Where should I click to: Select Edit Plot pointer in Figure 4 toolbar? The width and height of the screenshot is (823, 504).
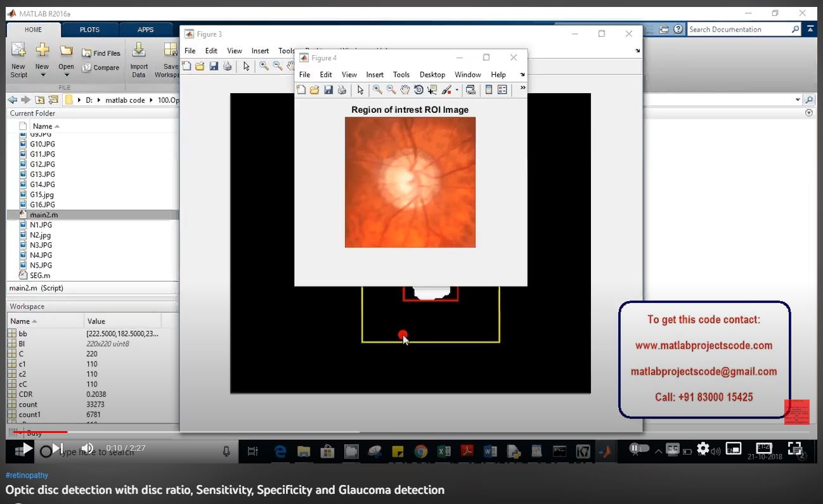tap(360, 90)
